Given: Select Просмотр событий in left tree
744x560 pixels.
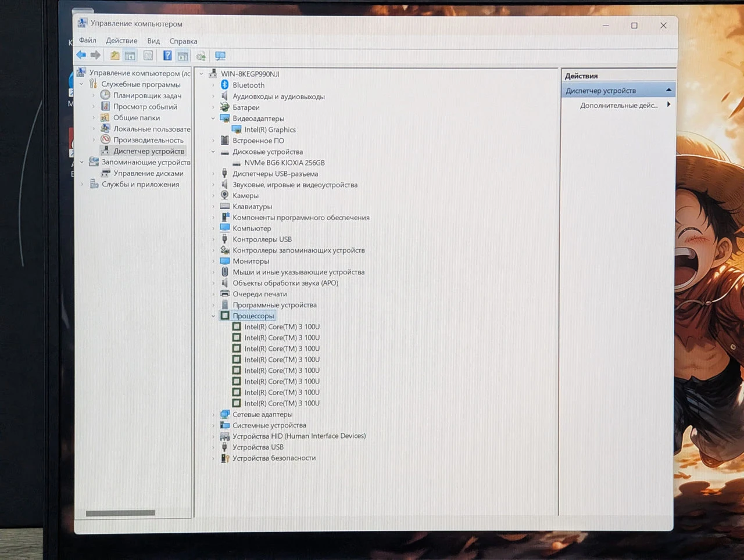Looking at the screenshot, I should pos(145,106).
